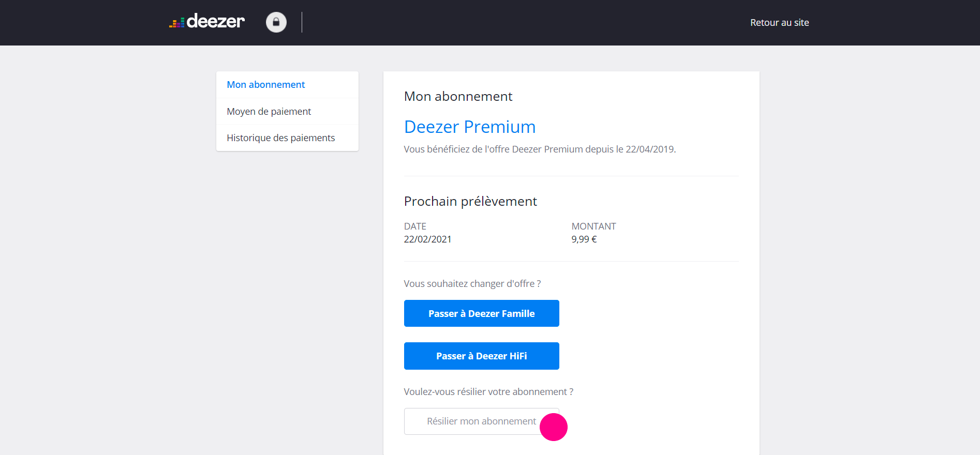Open the Mon abonnement sidebar tab

click(287, 85)
